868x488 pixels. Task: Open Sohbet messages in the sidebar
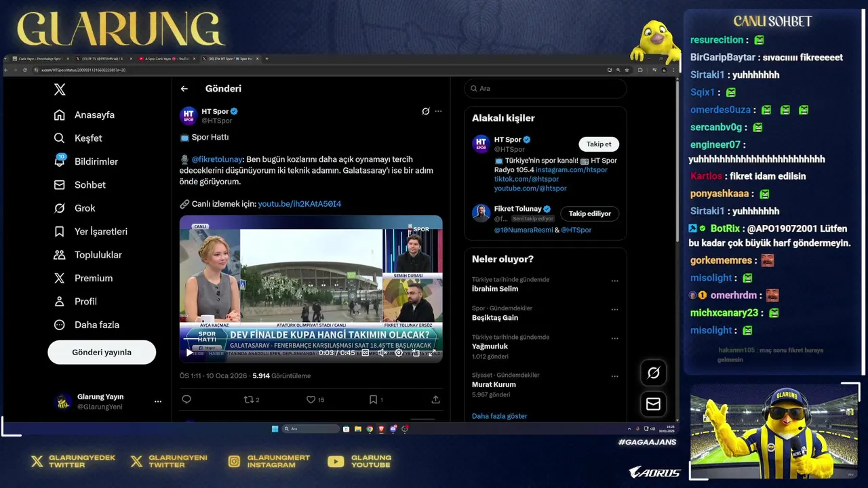tap(79, 184)
